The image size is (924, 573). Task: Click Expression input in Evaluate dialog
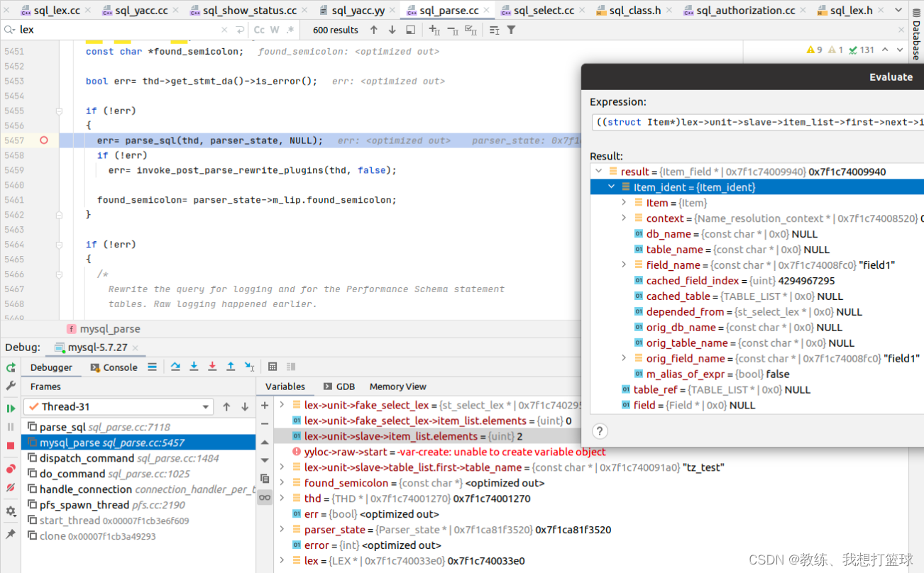[757, 122]
